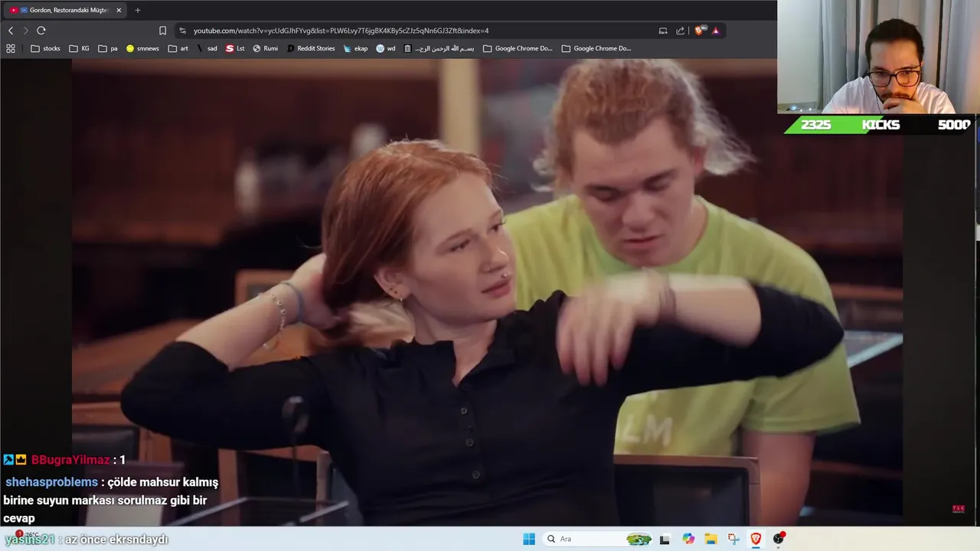Image resolution: width=980 pixels, height=551 pixels.
Task: Open the smnews bookmark
Action: 142,48
